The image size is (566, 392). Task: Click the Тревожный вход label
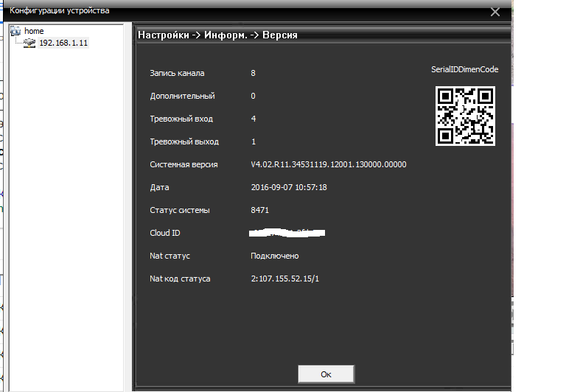182,119
